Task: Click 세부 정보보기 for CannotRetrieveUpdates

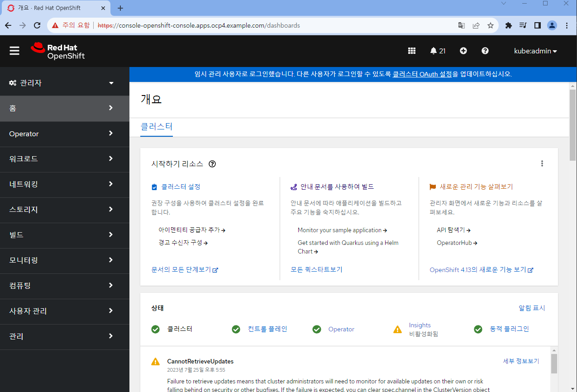Action: 521,361
